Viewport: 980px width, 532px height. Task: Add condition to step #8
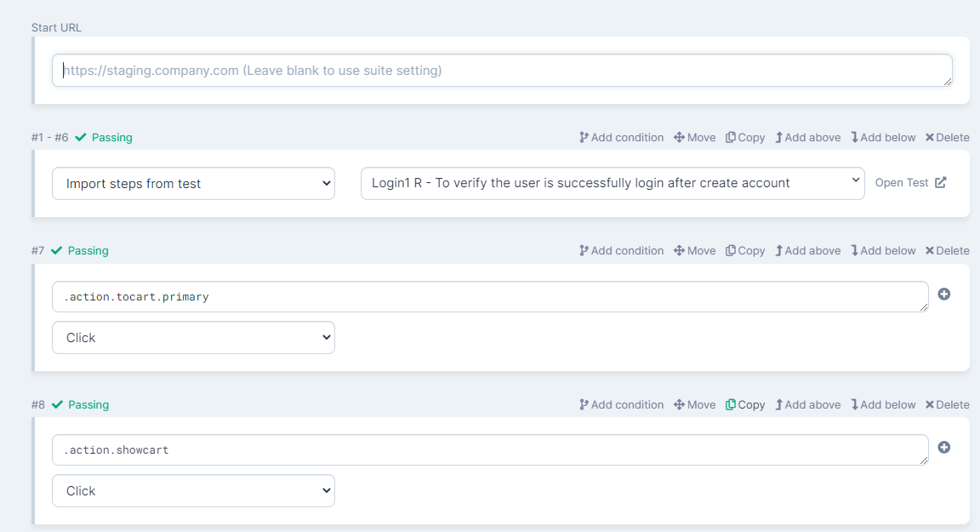[621, 405]
